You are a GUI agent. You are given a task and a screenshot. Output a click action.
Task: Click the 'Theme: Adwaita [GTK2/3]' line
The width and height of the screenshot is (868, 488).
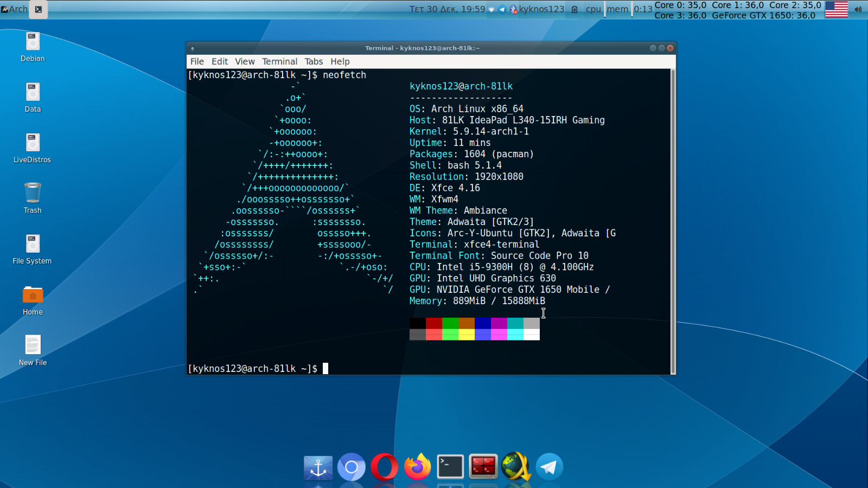pyautogui.click(x=472, y=222)
